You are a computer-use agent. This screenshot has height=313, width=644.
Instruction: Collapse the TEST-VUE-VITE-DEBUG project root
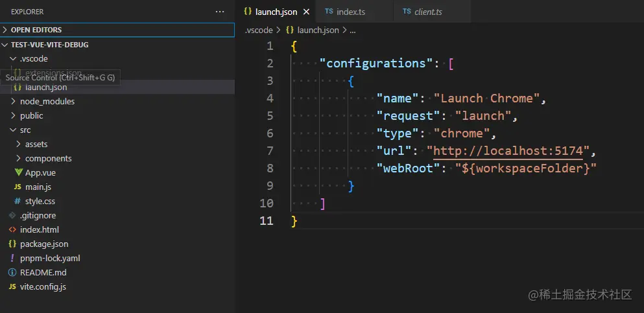pos(117,45)
